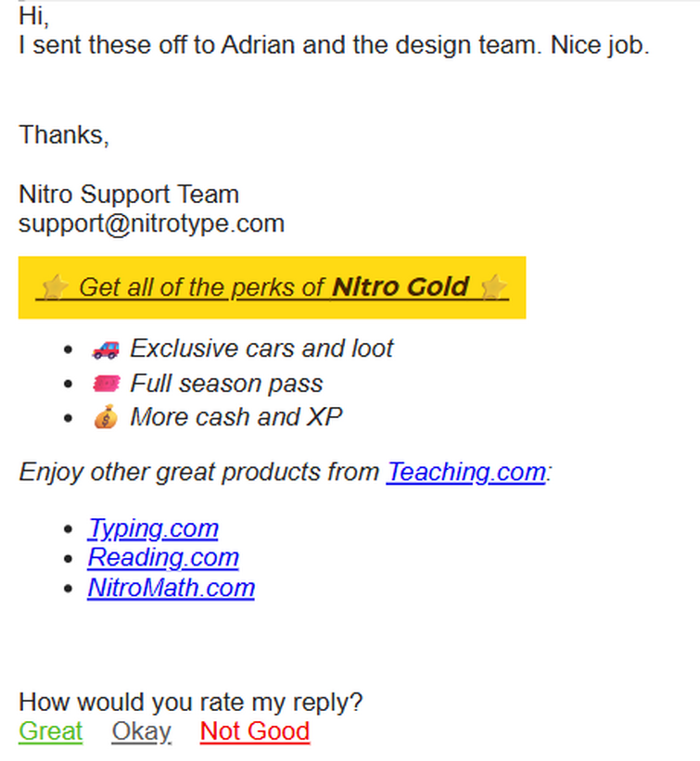Click the Nitro Support Team signature line
Image resolution: width=700 pixels, height=761 pixels.
tap(129, 195)
